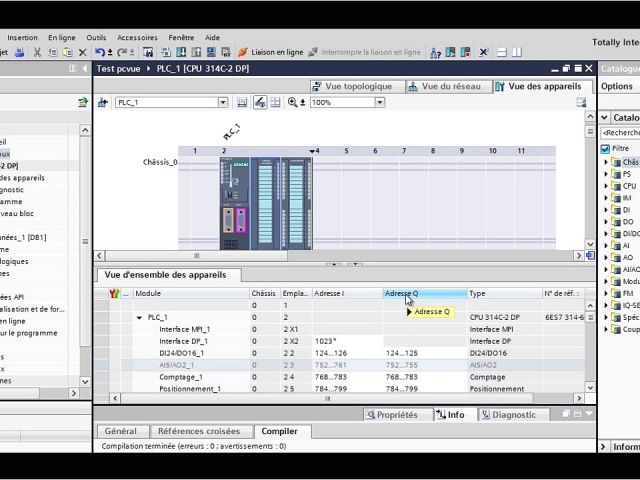Expand the DO folder in catalogue
640x480 pixels.
coord(606,222)
